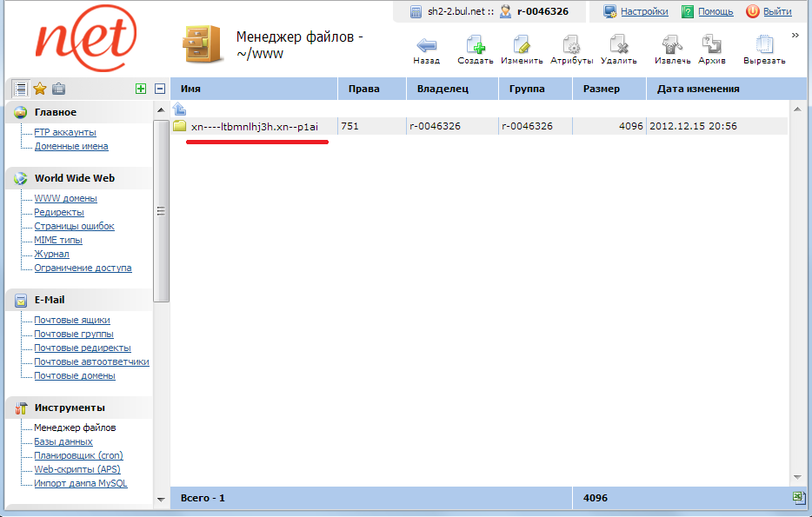Viewport: 812px width, 517px height.
Task: Go up one folder level icon
Action: (x=179, y=109)
